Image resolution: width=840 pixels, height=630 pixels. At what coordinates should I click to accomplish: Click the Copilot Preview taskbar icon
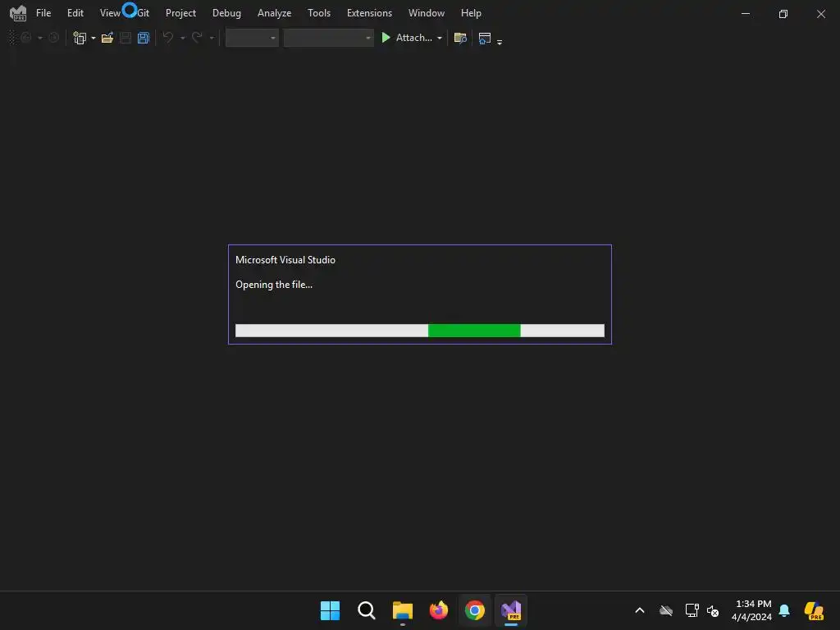point(814,610)
